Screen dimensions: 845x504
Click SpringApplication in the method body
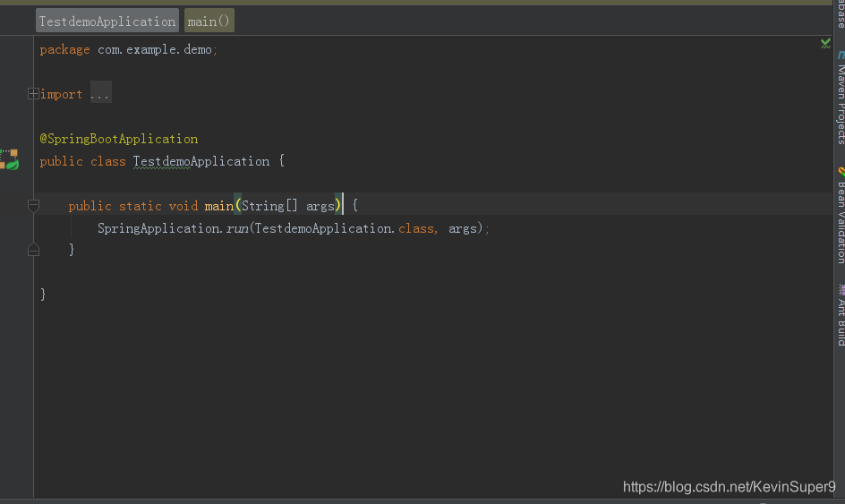click(158, 228)
